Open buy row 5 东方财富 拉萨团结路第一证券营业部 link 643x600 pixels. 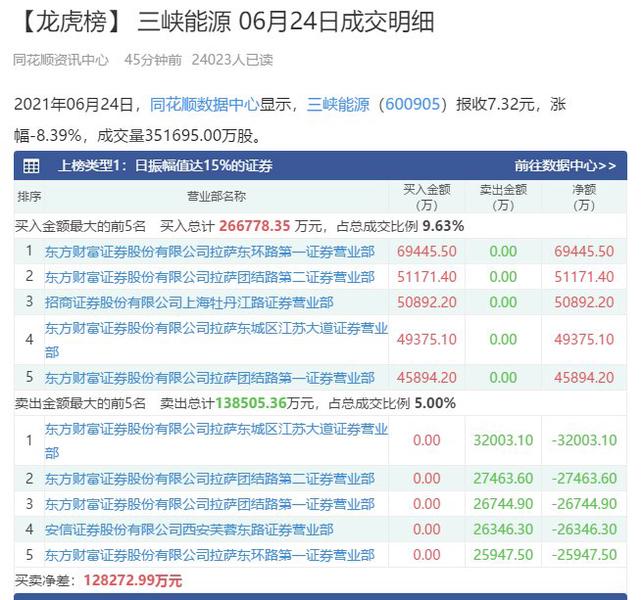[x=210, y=377]
